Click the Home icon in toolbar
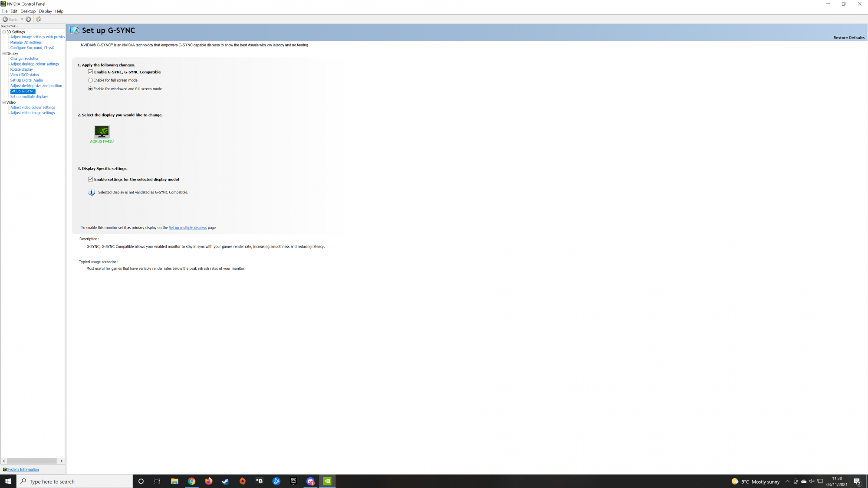The width and height of the screenshot is (868, 488). [x=39, y=19]
